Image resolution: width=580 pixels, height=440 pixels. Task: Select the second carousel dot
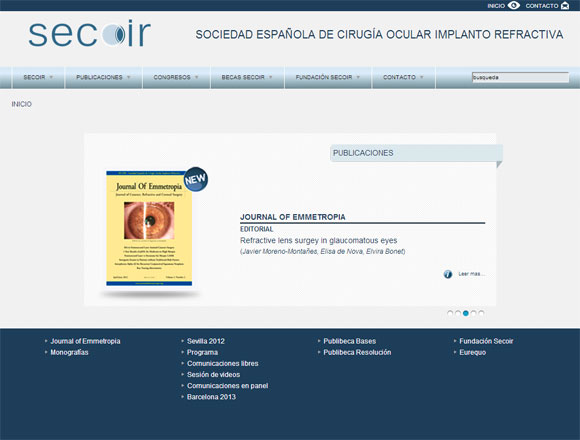[458, 313]
